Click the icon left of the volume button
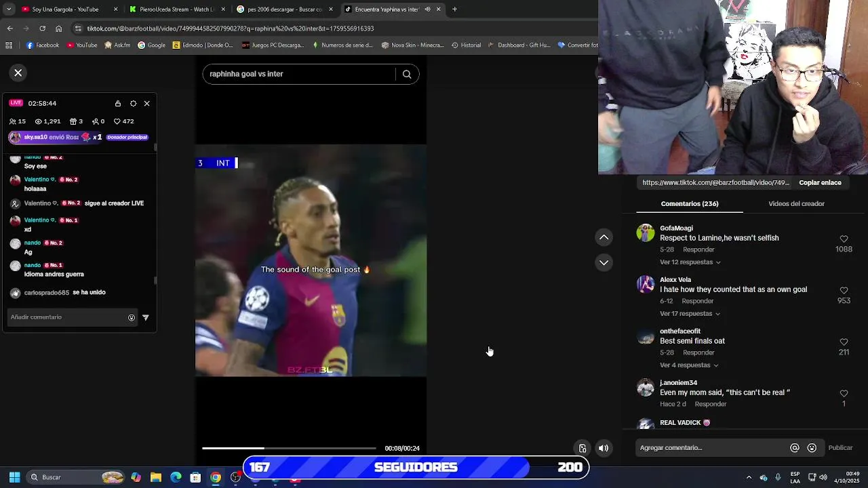 [583, 448]
